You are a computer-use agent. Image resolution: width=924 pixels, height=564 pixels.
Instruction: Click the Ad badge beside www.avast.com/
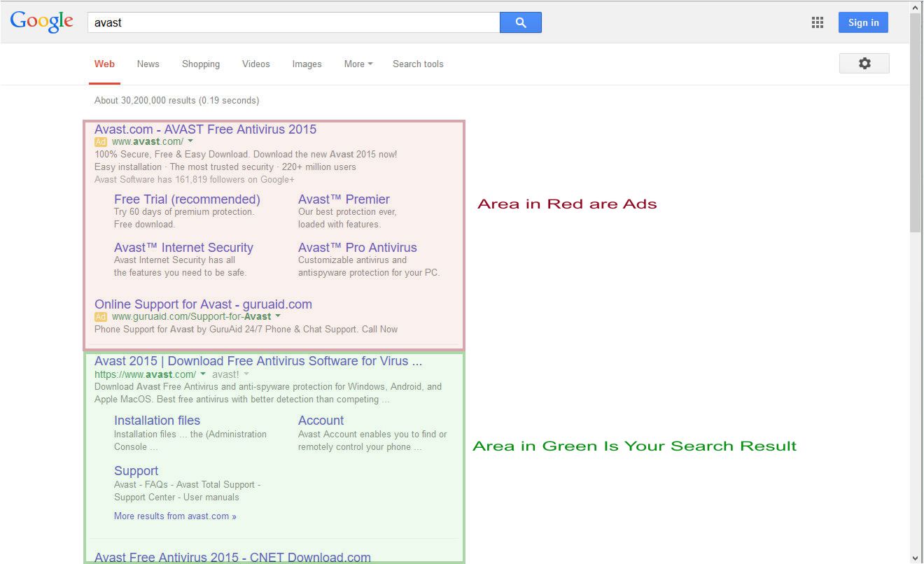pyautogui.click(x=101, y=142)
